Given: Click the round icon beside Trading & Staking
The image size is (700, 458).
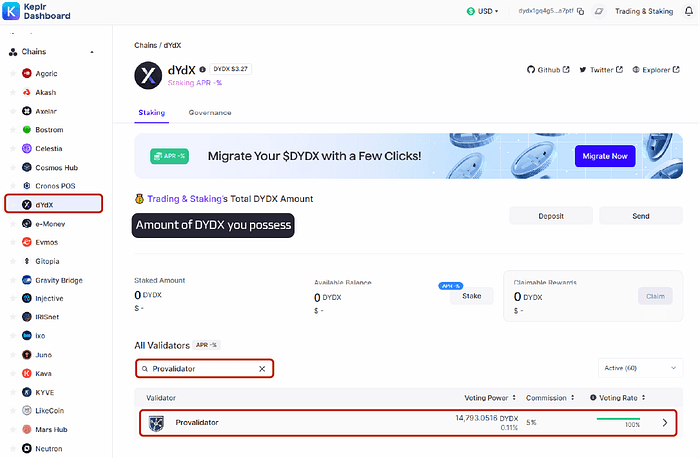Looking at the screenshot, I should tap(599, 11).
